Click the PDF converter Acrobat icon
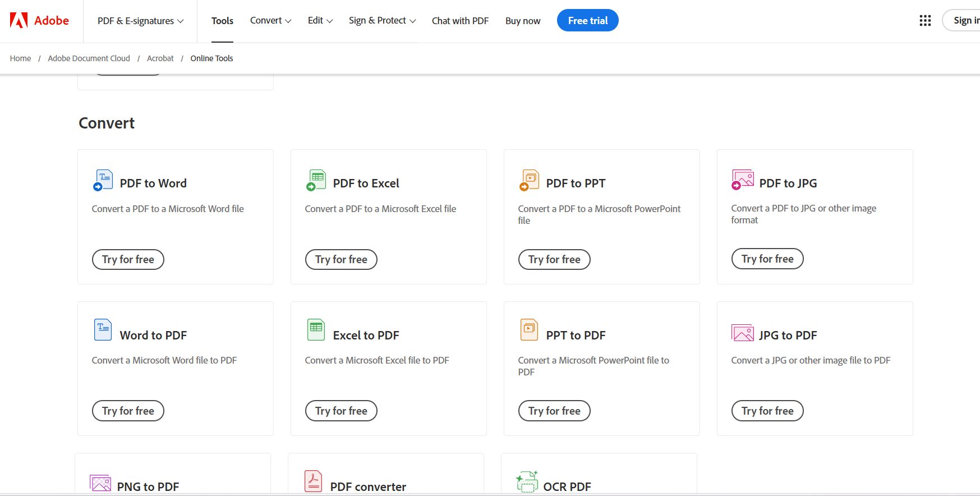This screenshot has height=496, width=980. 313,481
